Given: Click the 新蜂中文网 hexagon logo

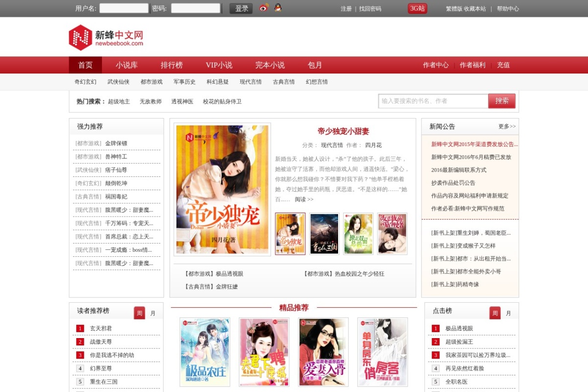Looking at the screenshot, I should click(x=80, y=38).
